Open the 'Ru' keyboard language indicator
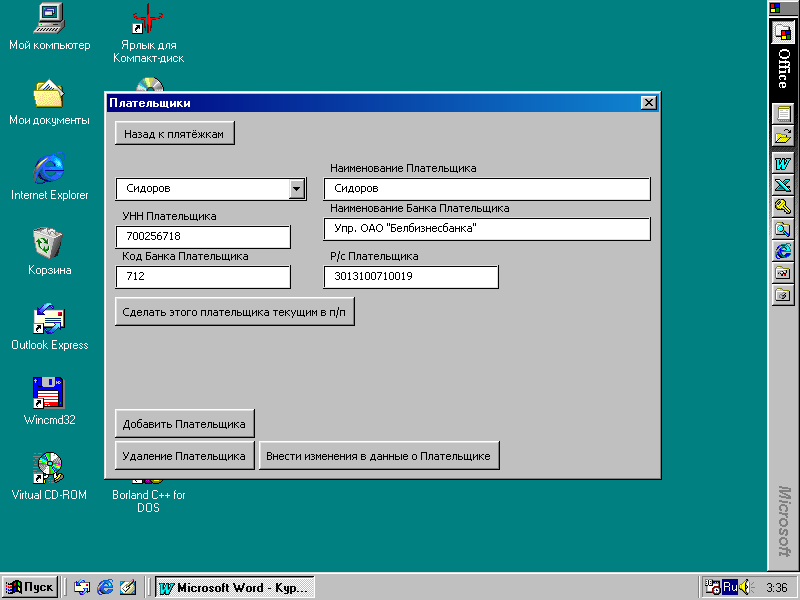 click(729, 587)
